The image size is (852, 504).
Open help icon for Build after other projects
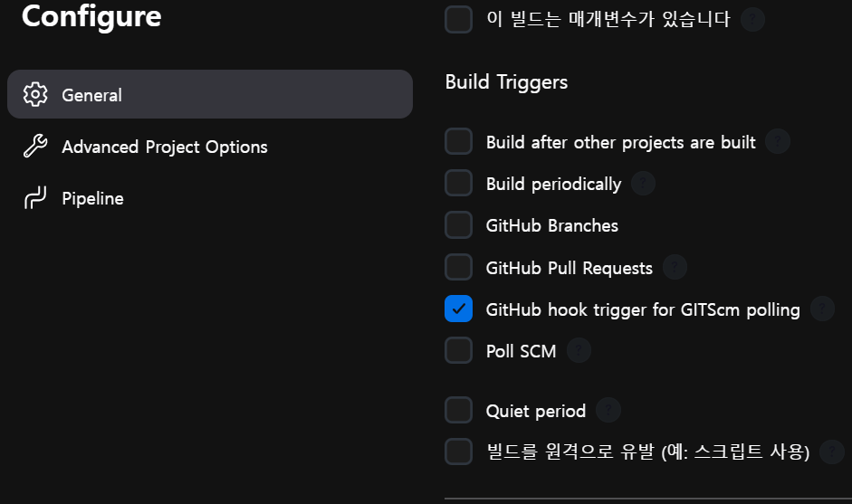point(778,142)
